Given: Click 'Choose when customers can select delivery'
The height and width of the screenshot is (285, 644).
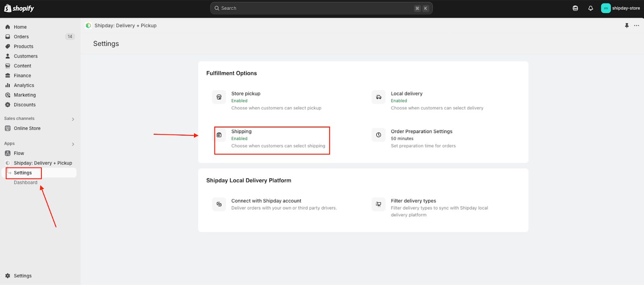Looking at the screenshot, I should click(x=437, y=108).
